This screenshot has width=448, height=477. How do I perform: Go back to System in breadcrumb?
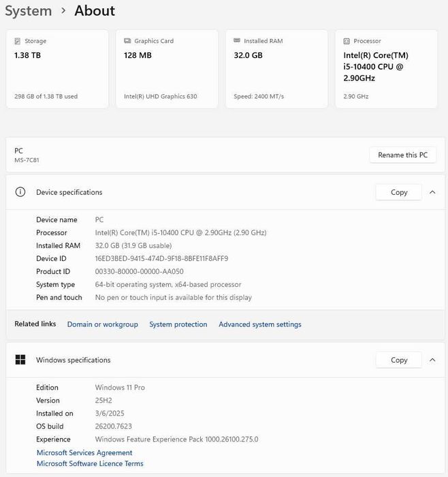(28, 11)
